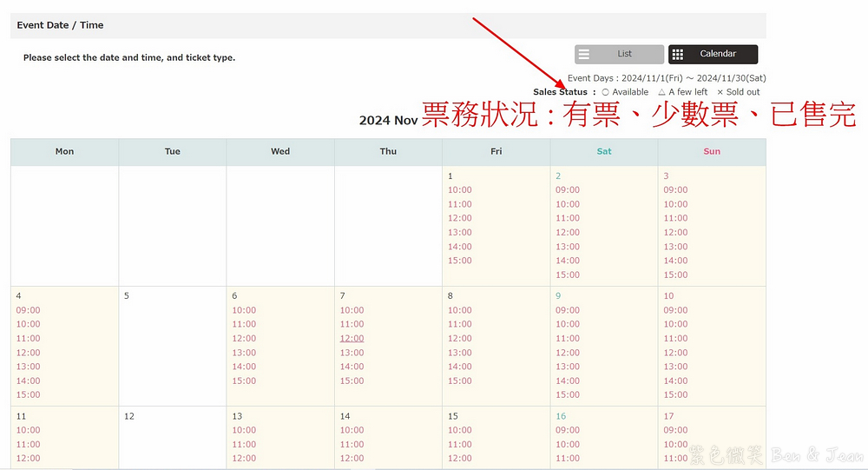The width and height of the screenshot is (868, 470).
Task: Select 12:00 slot on Thursday November 7
Action: pyautogui.click(x=352, y=339)
